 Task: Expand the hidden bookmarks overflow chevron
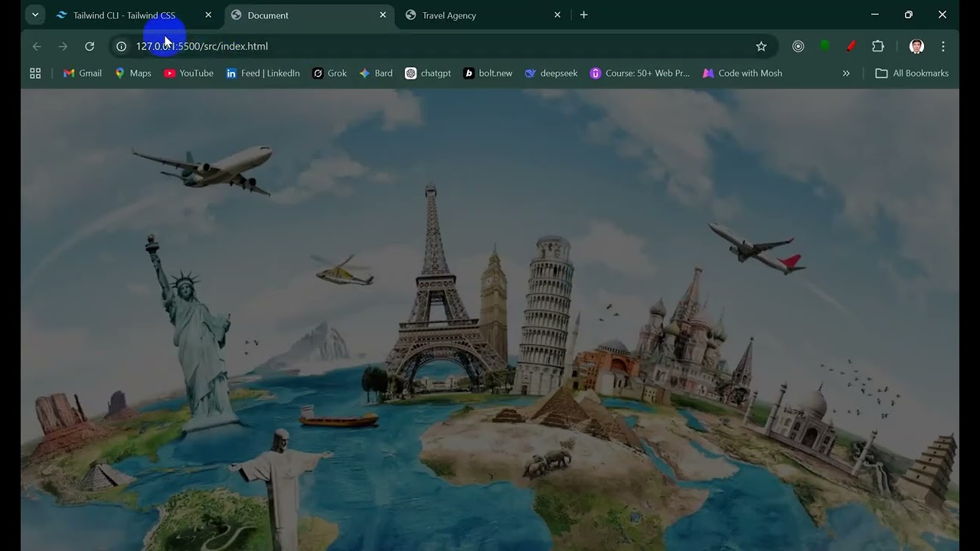pos(846,73)
